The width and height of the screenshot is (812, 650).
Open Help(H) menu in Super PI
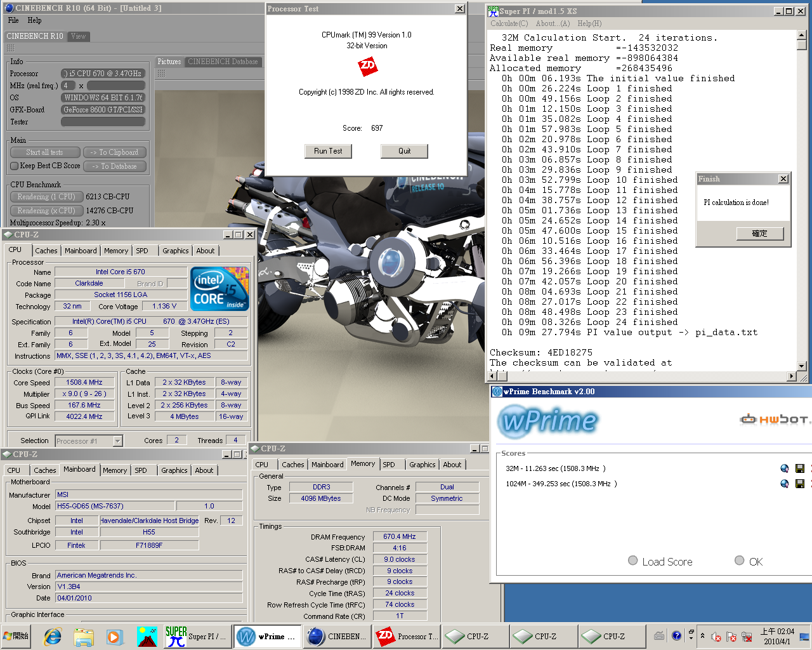(x=589, y=23)
